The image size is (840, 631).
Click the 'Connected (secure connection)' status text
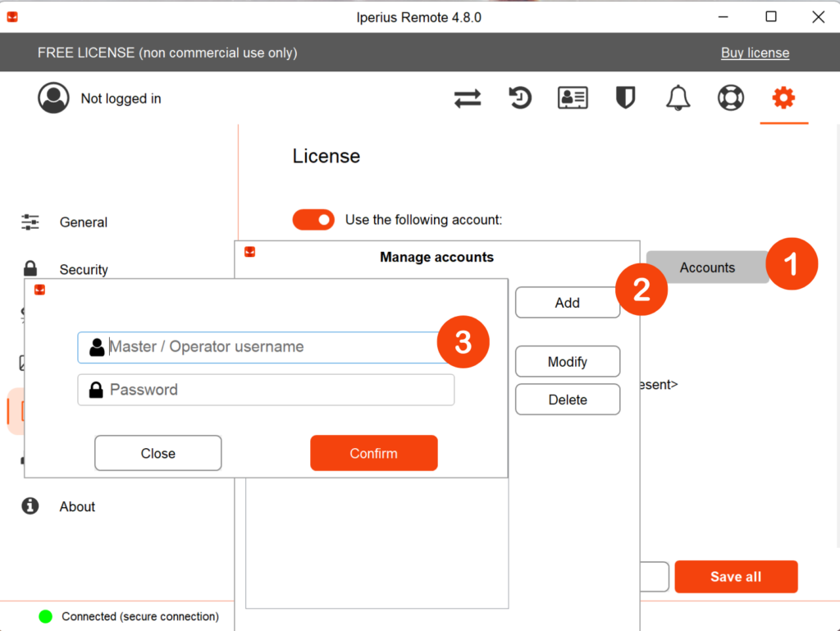pos(140,616)
